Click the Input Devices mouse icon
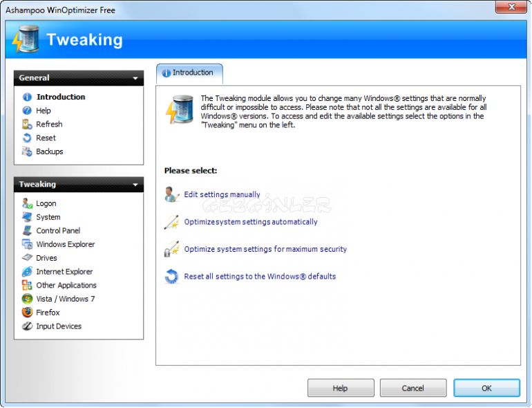The image size is (532, 408). click(27, 326)
